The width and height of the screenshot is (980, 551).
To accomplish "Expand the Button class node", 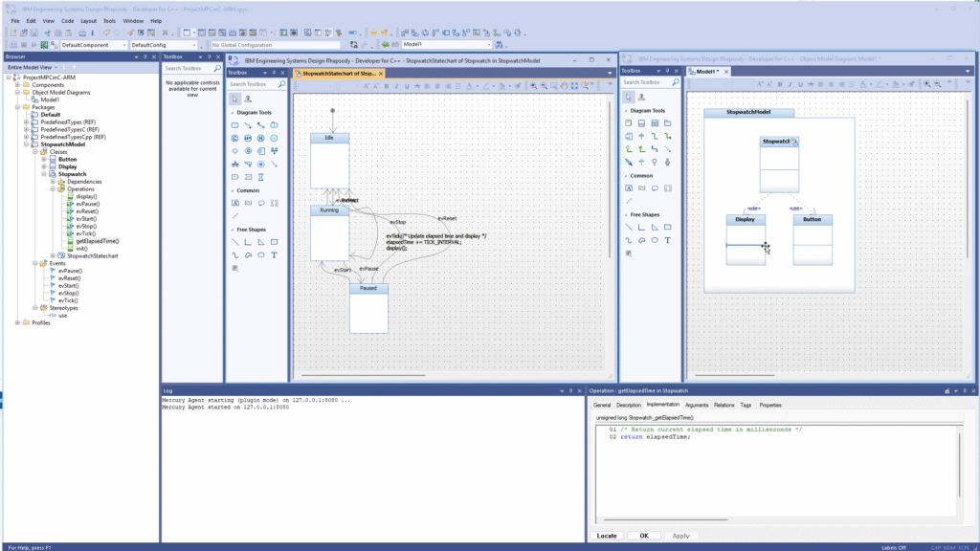I will coord(44,160).
